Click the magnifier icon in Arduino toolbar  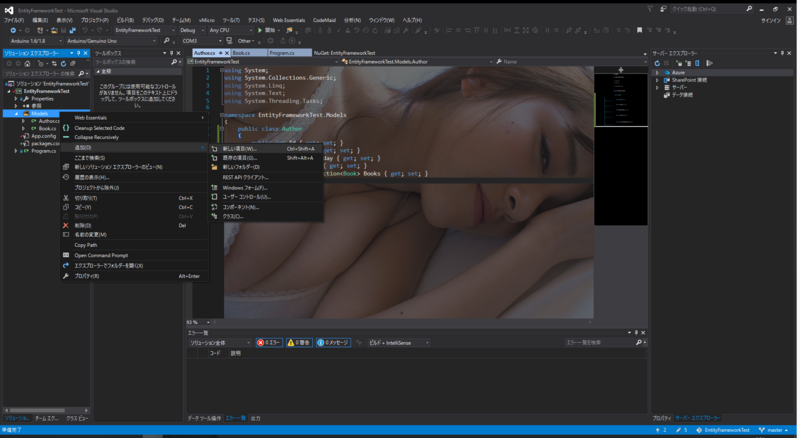tap(166, 41)
